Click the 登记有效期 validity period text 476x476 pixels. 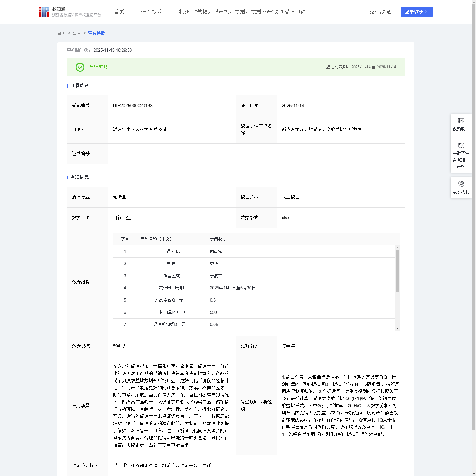tap(361, 67)
